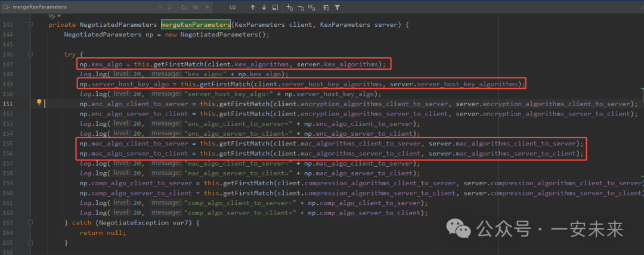Open the funnel filter for search results
This screenshot has width=644, height=255.
pos(338,8)
